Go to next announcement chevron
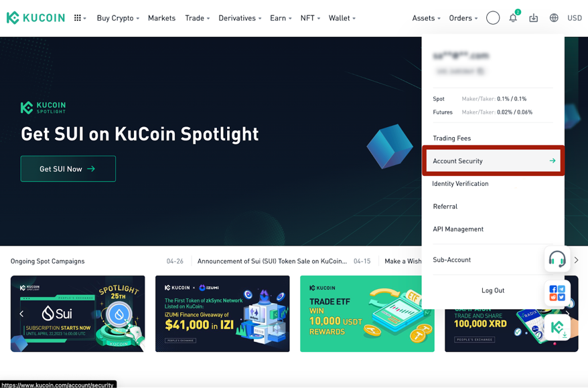 577,260
